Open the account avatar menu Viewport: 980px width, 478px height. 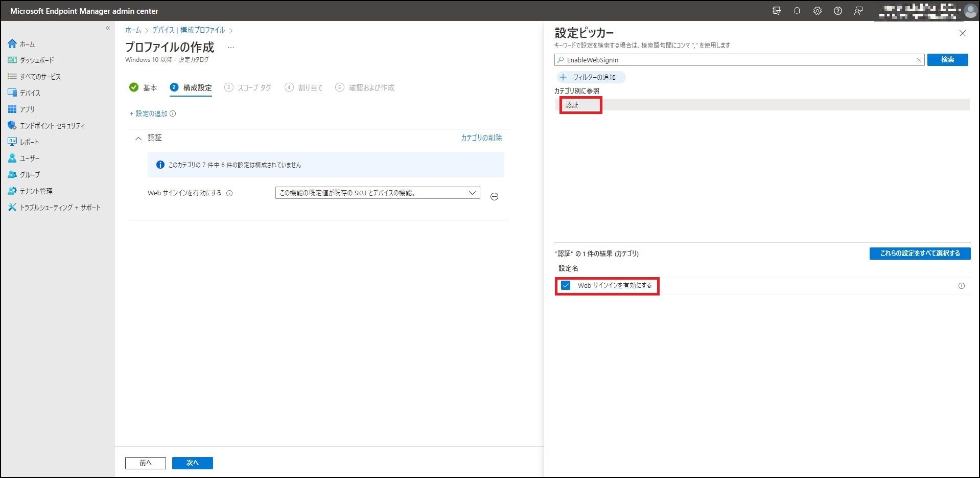[970, 11]
